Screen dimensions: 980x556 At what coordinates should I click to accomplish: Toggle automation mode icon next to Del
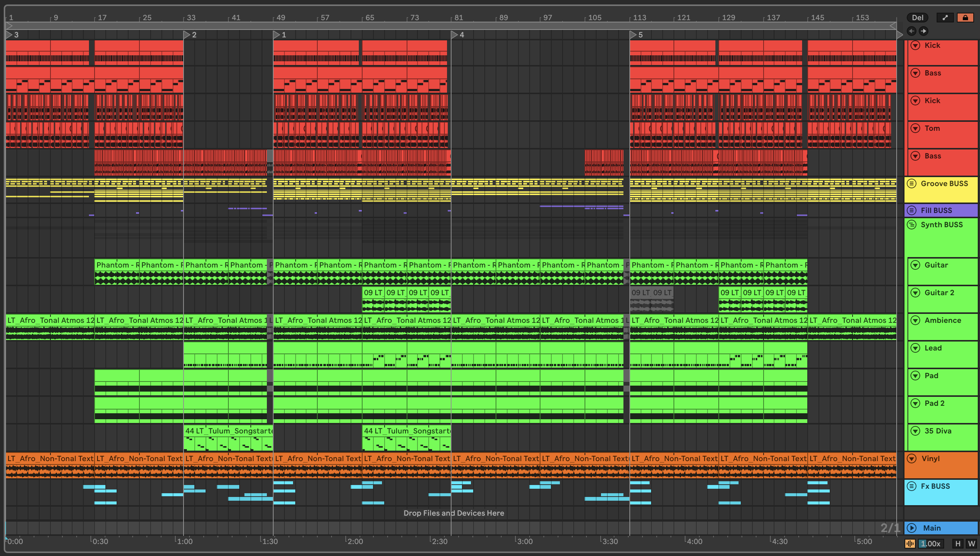coord(945,18)
